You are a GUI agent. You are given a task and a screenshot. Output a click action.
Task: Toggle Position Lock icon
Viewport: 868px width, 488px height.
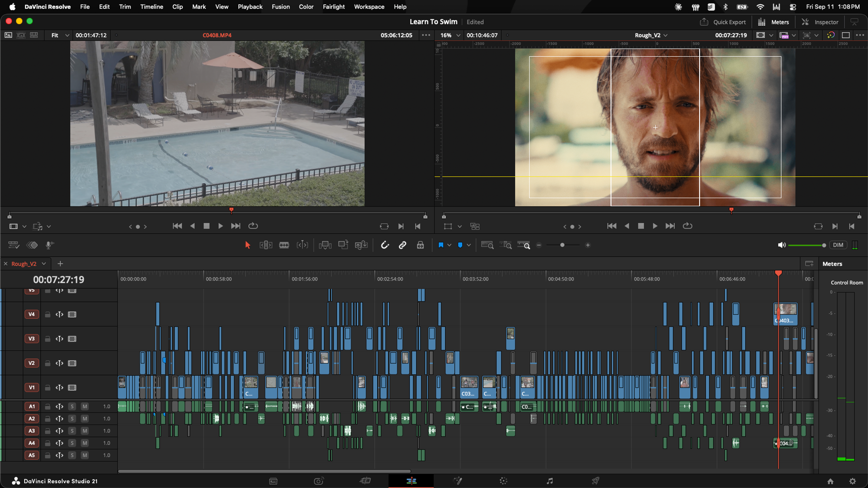point(420,245)
